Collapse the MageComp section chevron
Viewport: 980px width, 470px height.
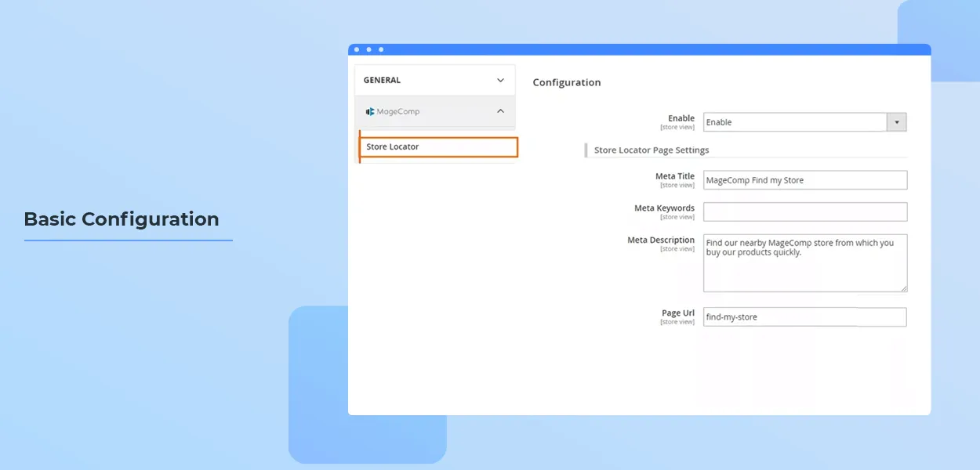click(501, 111)
